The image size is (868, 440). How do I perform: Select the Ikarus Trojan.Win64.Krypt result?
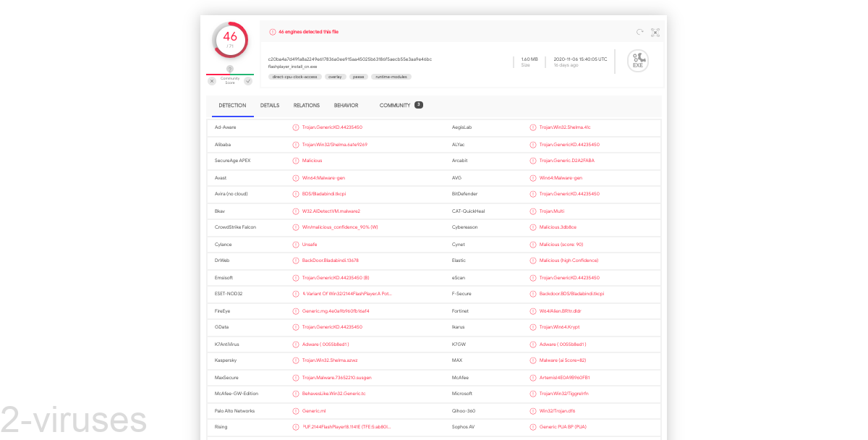(x=560, y=327)
